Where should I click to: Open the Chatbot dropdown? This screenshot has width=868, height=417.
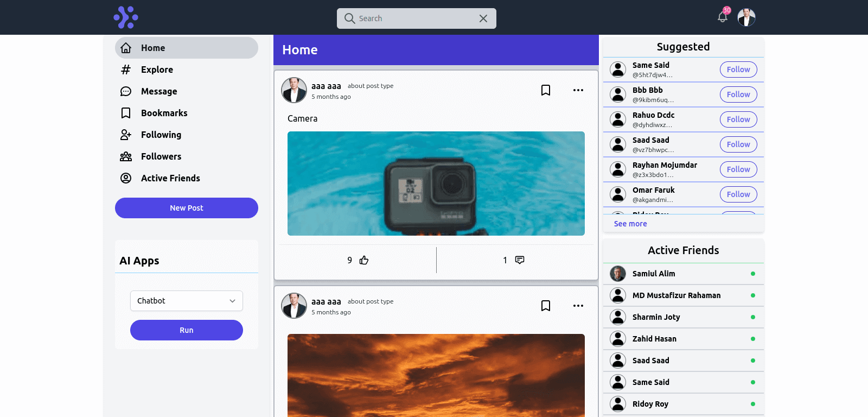pos(187,301)
